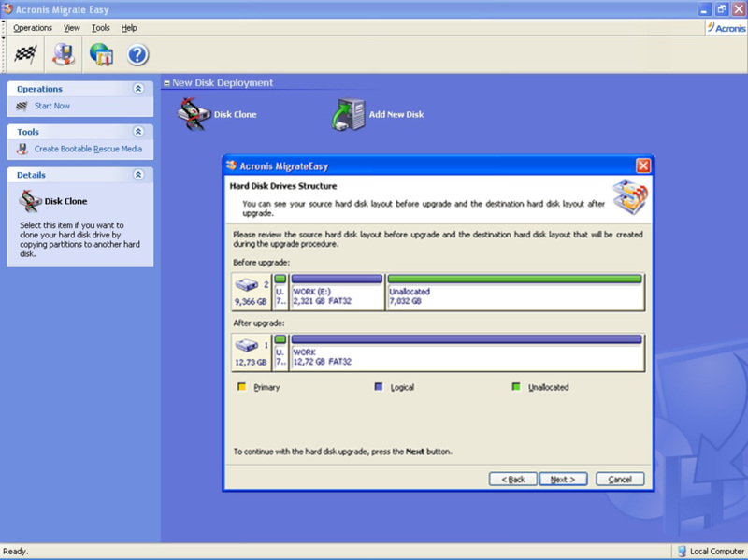Viewport: 748px width, 560px height.
Task: Click the Local Computer status text
Action: pyautogui.click(x=717, y=552)
